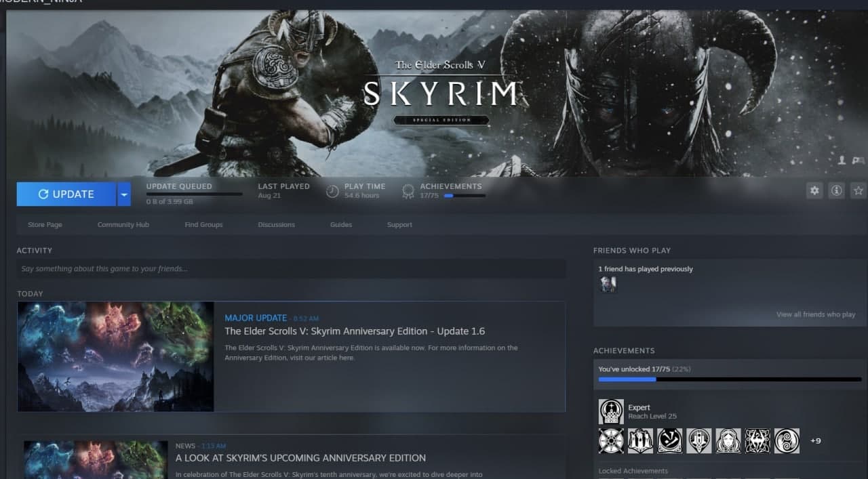The width and height of the screenshot is (868, 479).
Task: Click the controller support icon on banner
Action: [x=858, y=161]
